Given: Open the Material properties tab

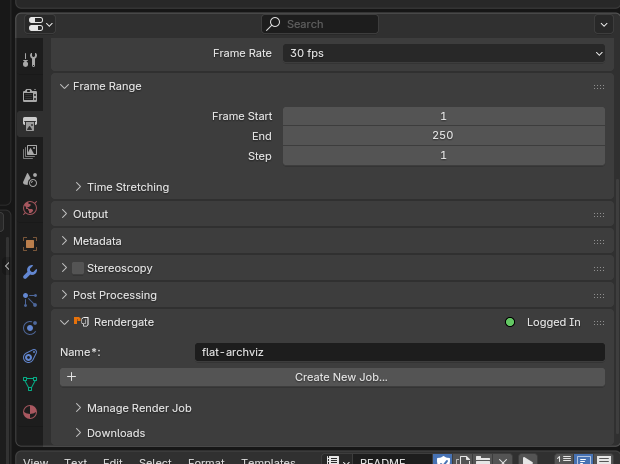Looking at the screenshot, I should pyautogui.click(x=30, y=412).
